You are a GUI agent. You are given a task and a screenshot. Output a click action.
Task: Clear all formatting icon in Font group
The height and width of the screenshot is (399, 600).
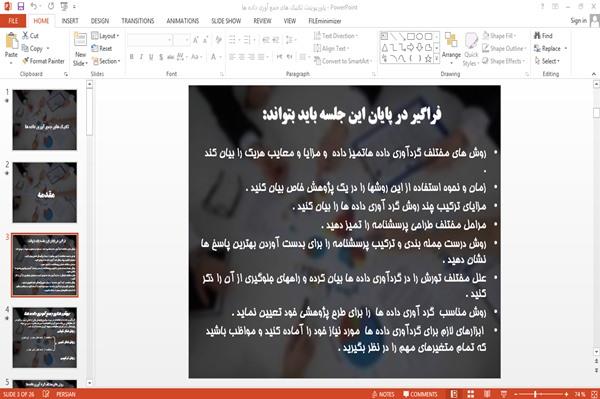click(x=218, y=40)
